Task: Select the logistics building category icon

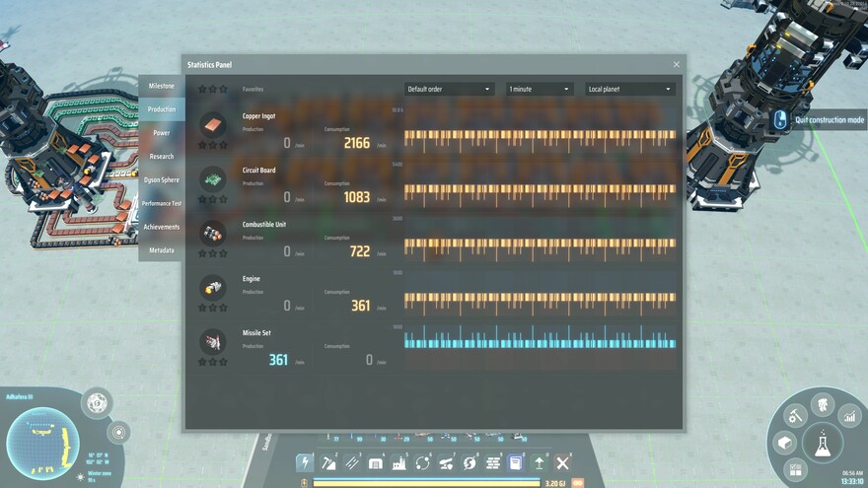Action: tap(352, 462)
